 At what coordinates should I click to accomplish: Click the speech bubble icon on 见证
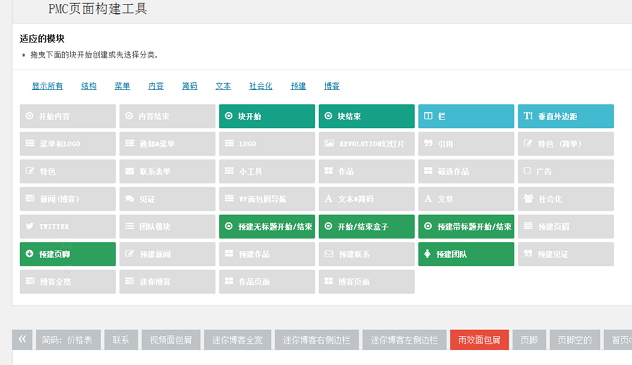[x=129, y=199]
